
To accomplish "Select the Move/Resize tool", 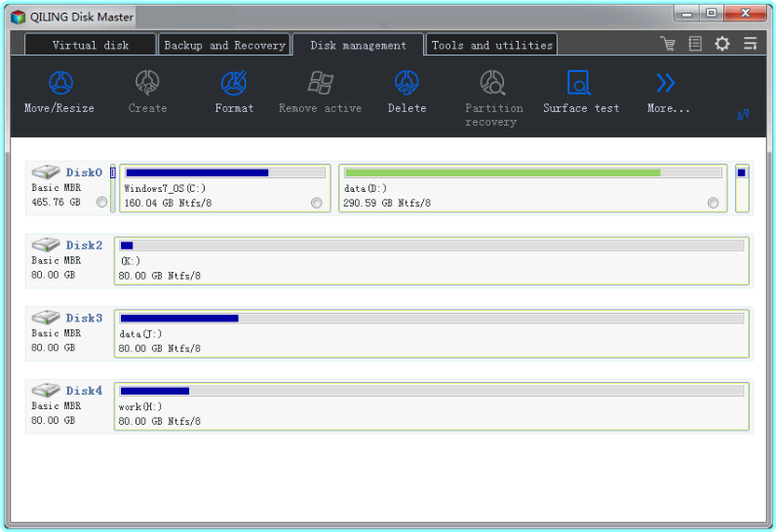I will [x=59, y=92].
